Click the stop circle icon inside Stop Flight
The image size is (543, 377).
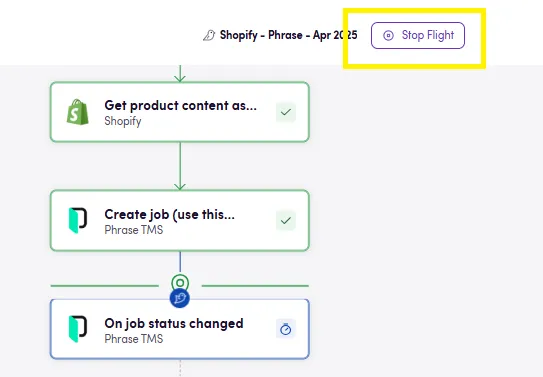pos(388,35)
